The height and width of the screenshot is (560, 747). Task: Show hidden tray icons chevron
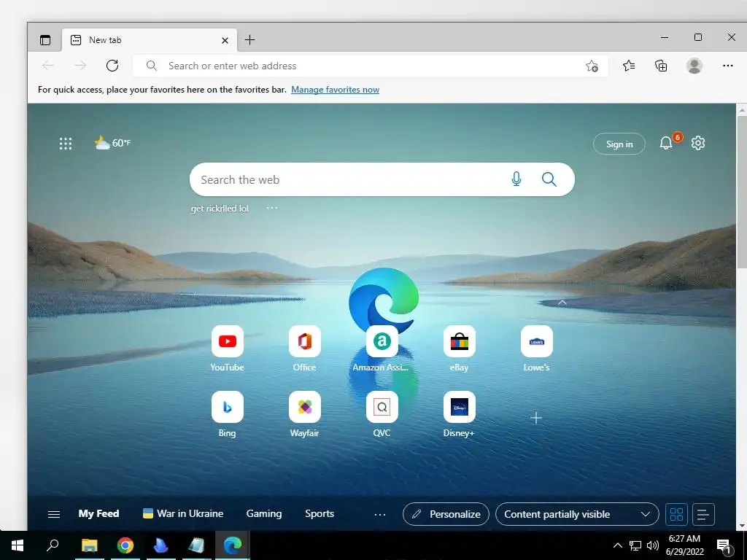click(617, 545)
